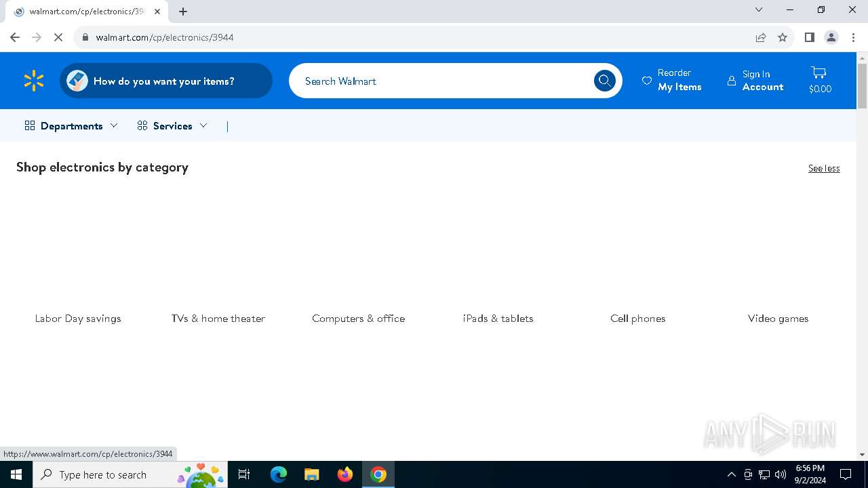Bookmark this page with star icon
Screen dimensions: 868x488
click(x=783, y=37)
